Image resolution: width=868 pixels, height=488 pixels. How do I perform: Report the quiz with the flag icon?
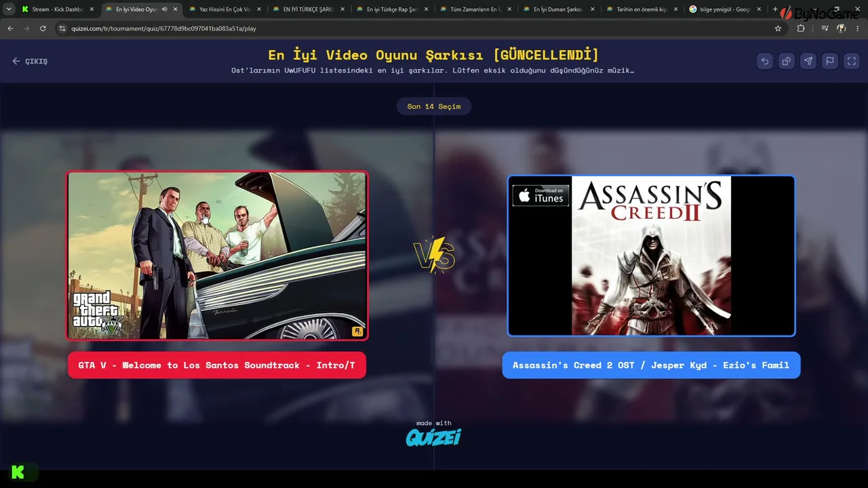coord(830,61)
